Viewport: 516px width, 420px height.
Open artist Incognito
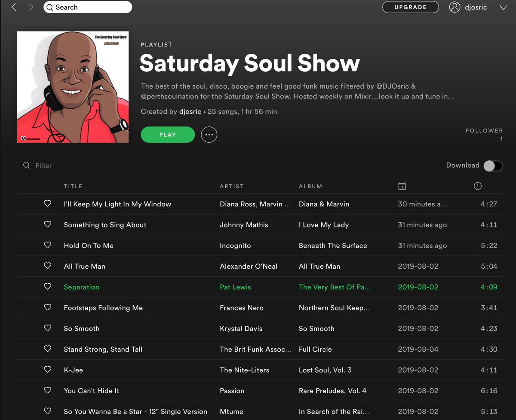[x=235, y=245]
